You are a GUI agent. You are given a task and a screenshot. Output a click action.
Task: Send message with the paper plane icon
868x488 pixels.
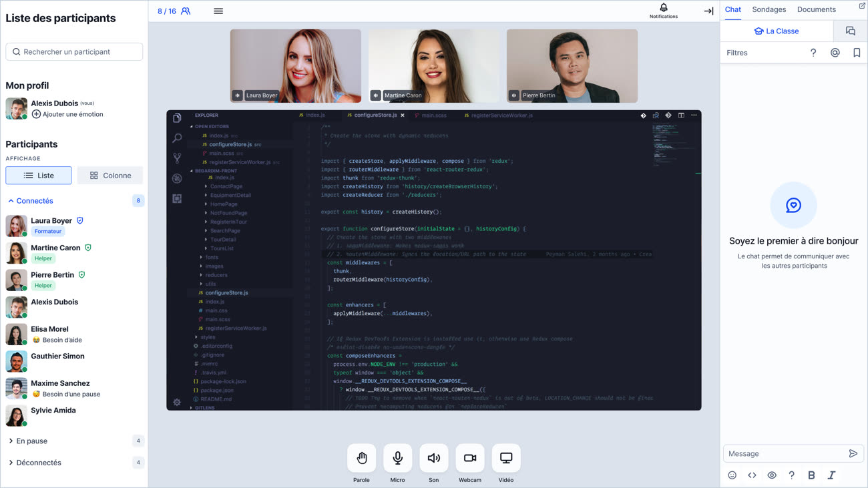tap(853, 453)
